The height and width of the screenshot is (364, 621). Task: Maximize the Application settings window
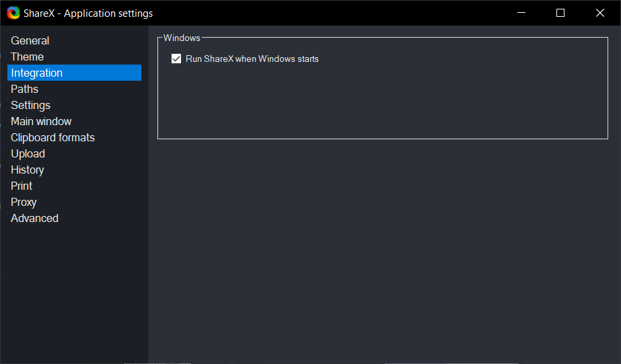point(560,13)
